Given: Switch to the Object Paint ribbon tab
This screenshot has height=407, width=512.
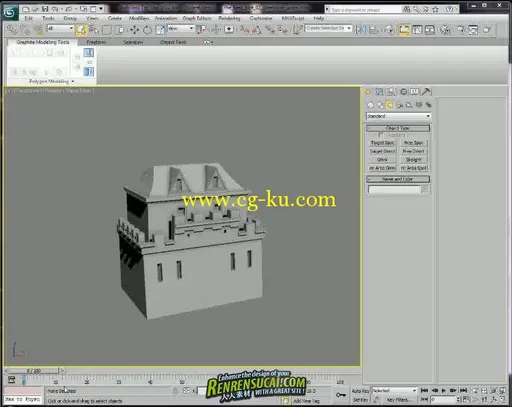Looking at the screenshot, I should (x=173, y=42).
